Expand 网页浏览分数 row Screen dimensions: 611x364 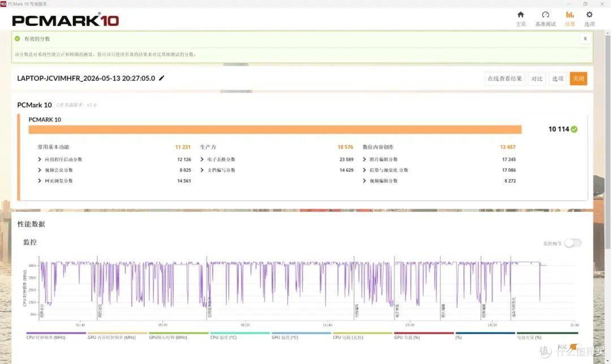(40, 181)
